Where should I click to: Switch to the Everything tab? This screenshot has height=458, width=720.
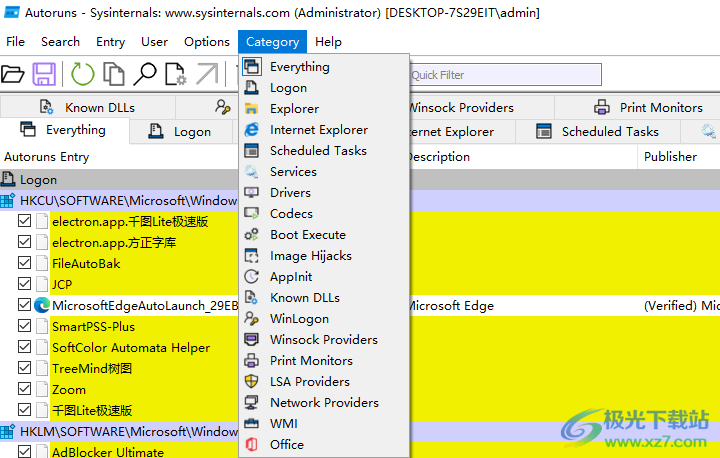tap(64, 130)
